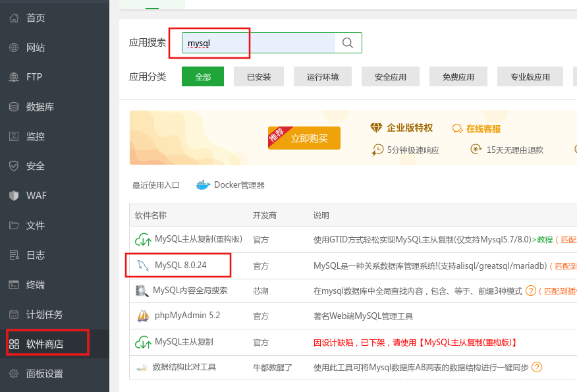Click the help icon in MySQL内容全局搜索 row

(x=531, y=291)
